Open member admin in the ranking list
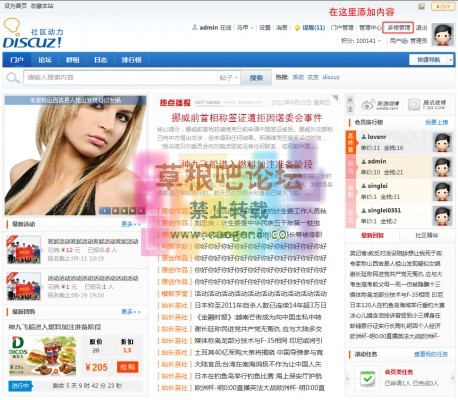 coord(377,161)
